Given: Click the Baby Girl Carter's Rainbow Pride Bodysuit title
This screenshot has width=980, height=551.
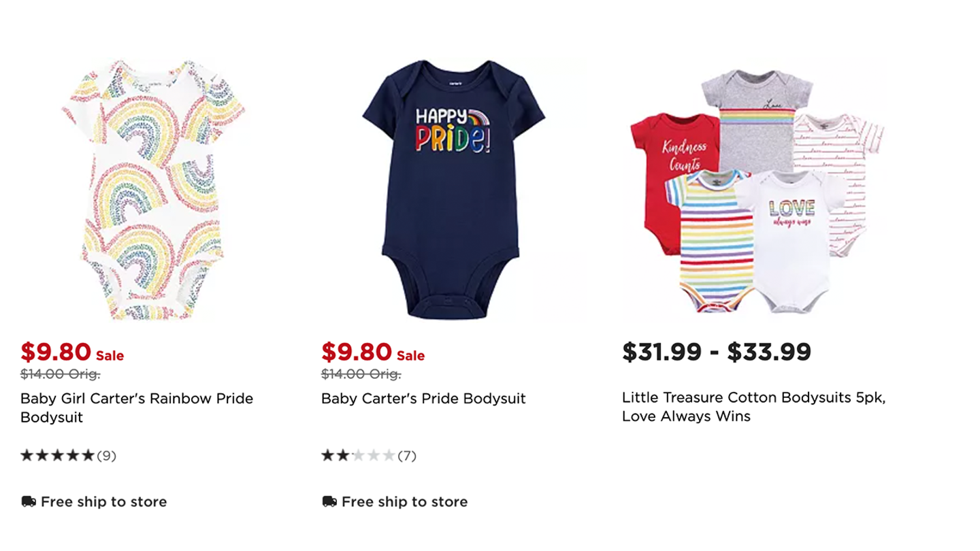Looking at the screenshot, I should 137,408.
